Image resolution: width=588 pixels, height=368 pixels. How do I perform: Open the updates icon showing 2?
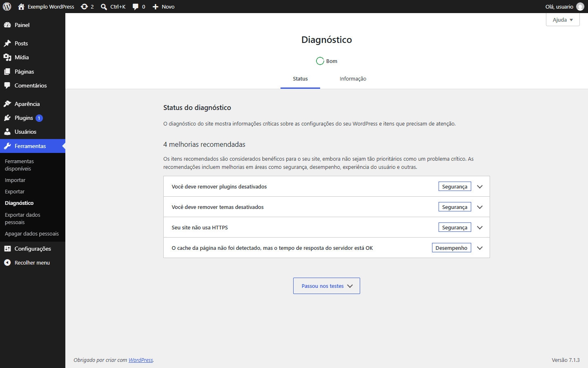(84, 7)
